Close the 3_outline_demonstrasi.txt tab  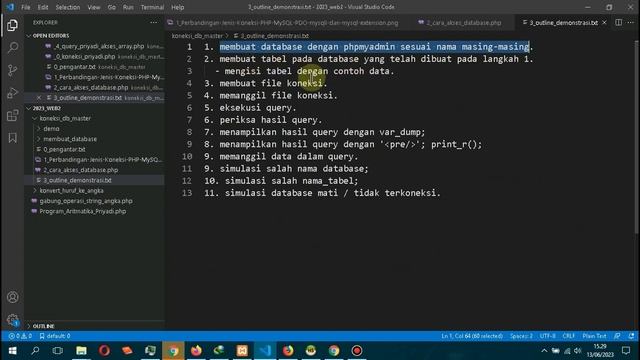coord(604,22)
